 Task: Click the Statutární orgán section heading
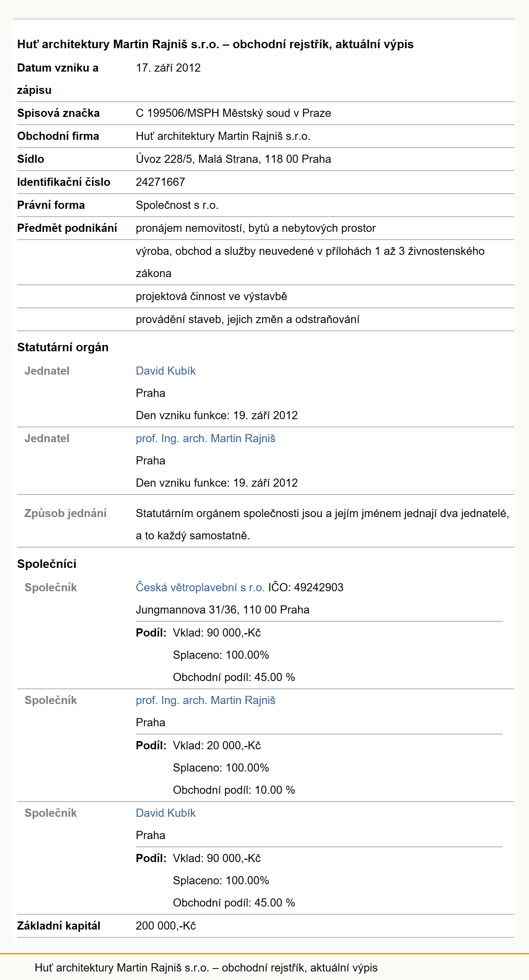(63, 347)
